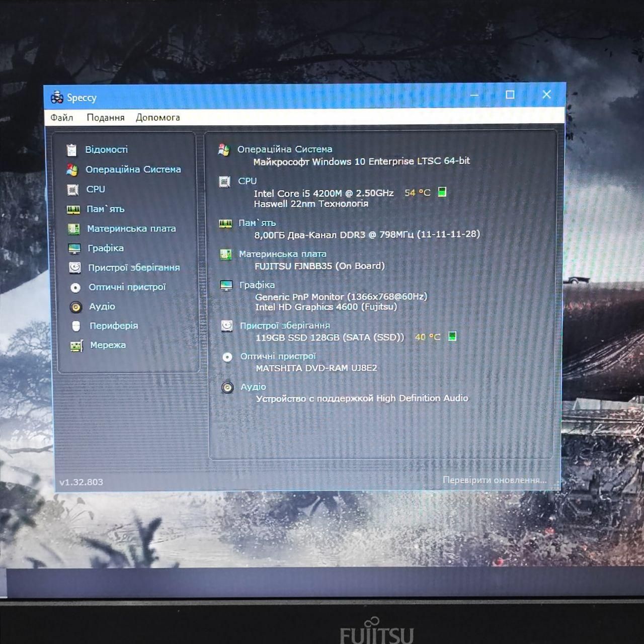Open Материнська плата sidebar label

click(x=131, y=228)
